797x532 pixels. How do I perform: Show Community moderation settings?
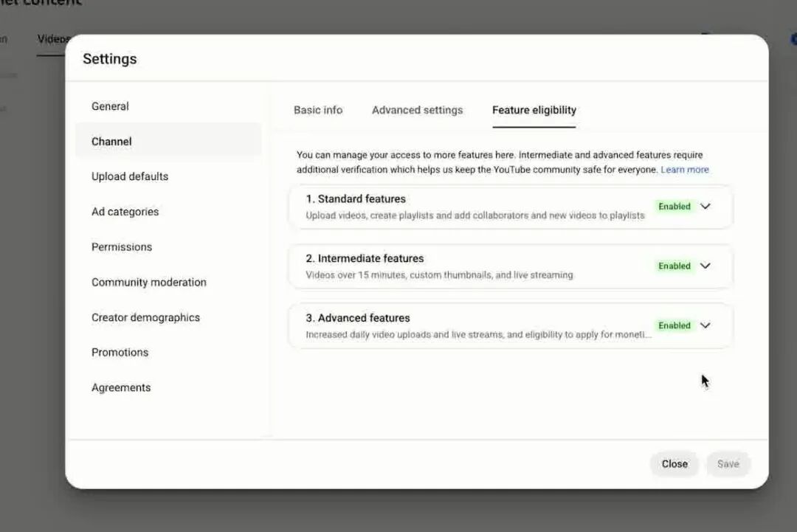pos(149,282)
